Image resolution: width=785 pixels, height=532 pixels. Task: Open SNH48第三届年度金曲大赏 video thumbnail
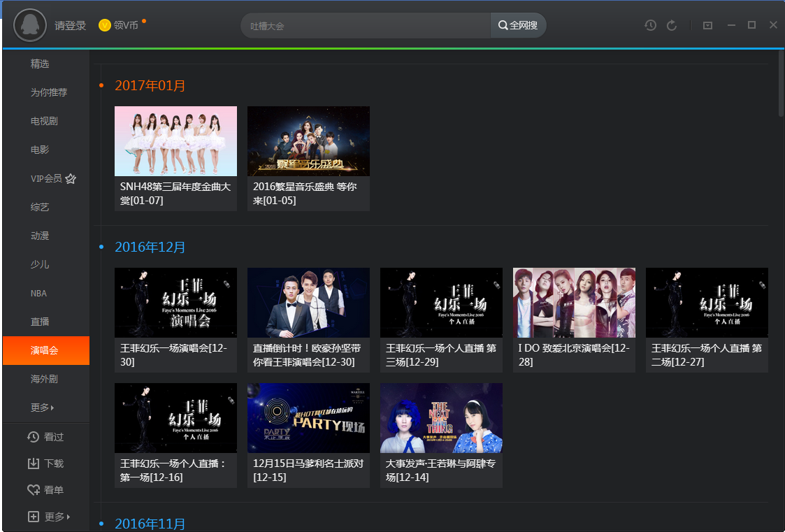175,141
